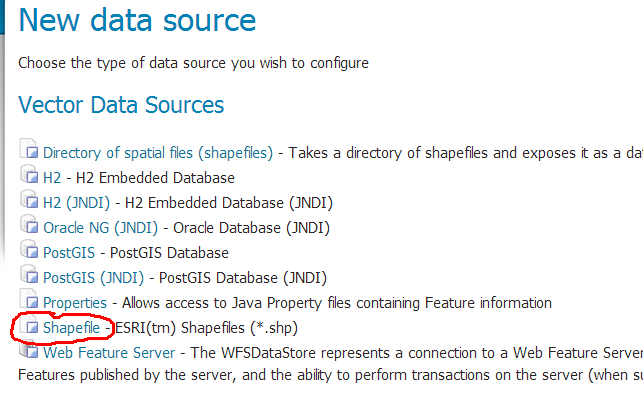Open the Oracle NG (JNDI) link

click(100, 228)
